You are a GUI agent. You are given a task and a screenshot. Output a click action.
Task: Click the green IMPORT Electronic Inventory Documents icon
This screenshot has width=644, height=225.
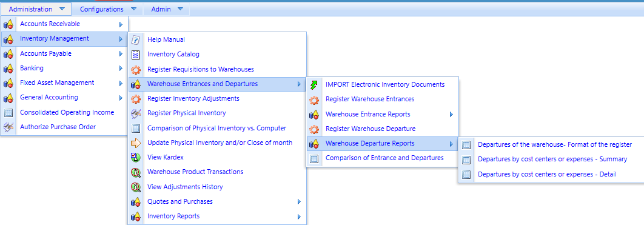314,84
